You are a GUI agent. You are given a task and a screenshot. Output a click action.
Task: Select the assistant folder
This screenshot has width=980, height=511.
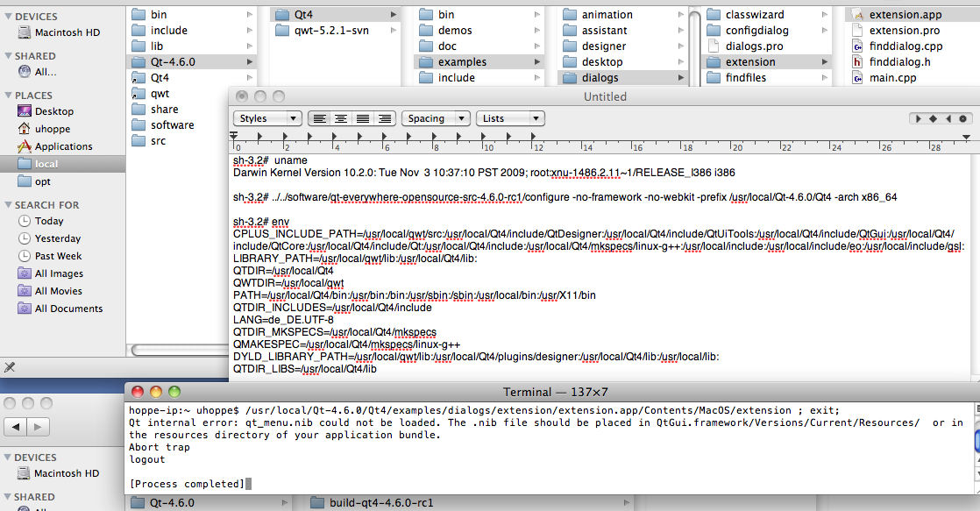point(595,30)
